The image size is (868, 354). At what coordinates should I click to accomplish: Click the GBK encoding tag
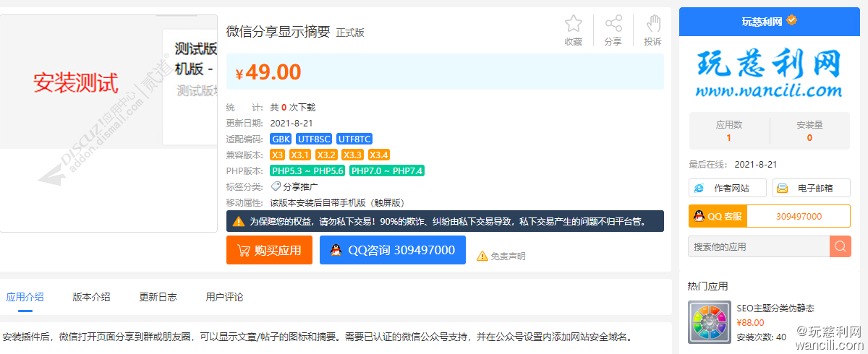point(281,139)
